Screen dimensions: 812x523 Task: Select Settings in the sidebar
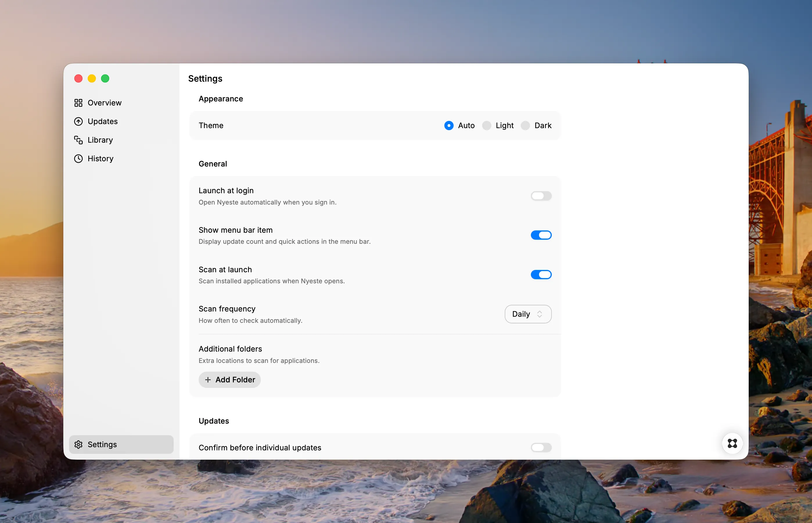121,445
